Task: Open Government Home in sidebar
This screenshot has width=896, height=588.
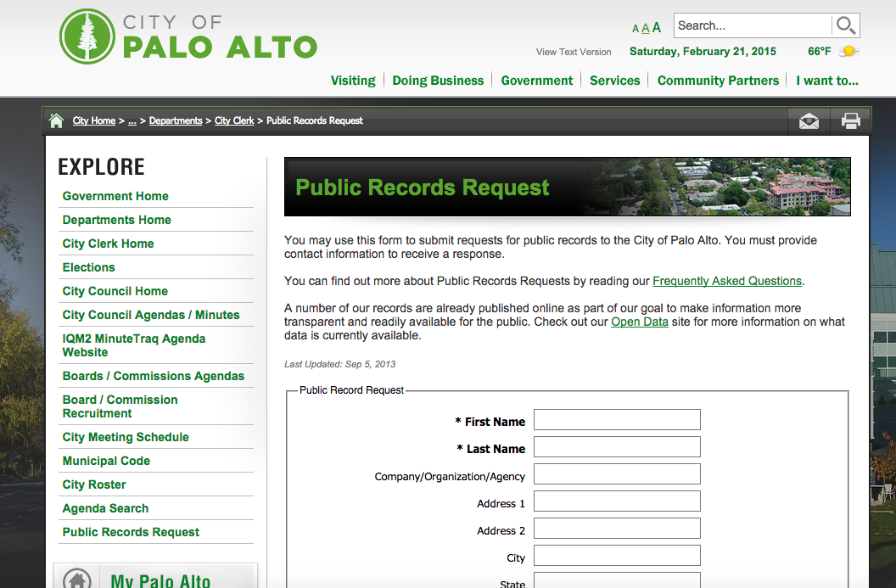Action: 115,196
